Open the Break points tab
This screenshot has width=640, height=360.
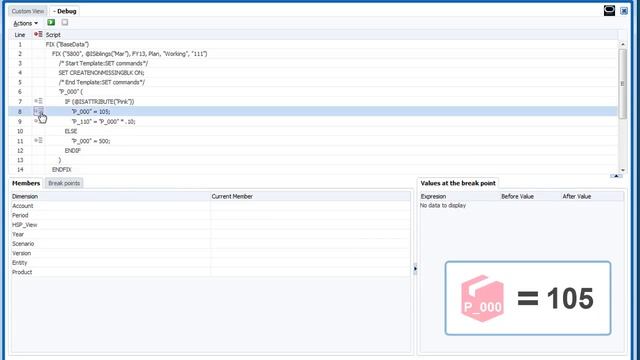(x=64, y=183)
